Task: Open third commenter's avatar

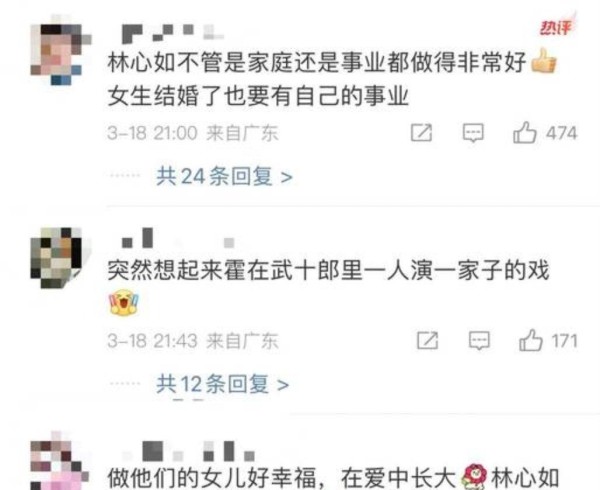Action: tap(60, 461)
